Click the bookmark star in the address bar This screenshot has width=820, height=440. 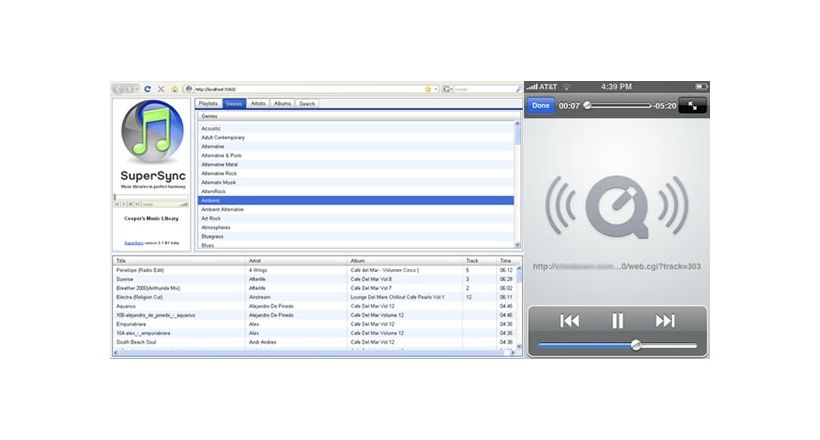tap(428, 89)
